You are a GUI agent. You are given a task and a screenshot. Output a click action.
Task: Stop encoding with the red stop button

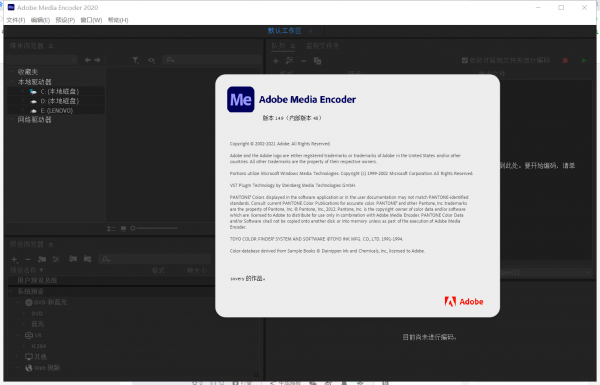point(565,60)
